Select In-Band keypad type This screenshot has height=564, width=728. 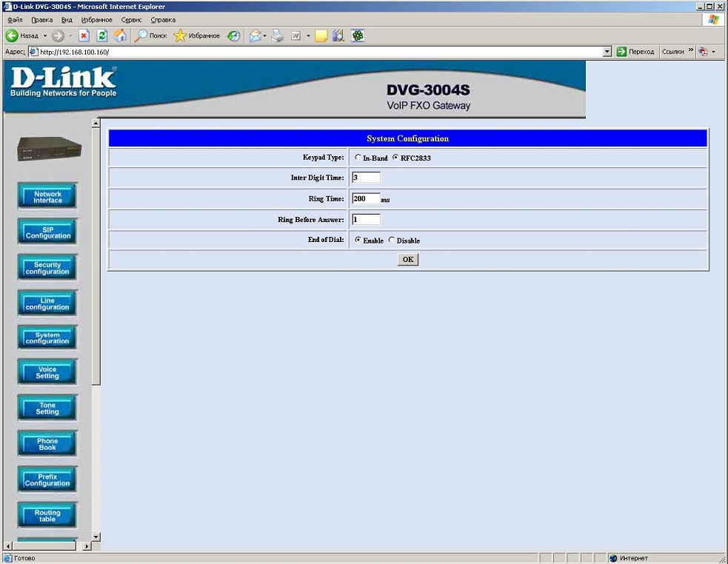[x=358, y=158]
